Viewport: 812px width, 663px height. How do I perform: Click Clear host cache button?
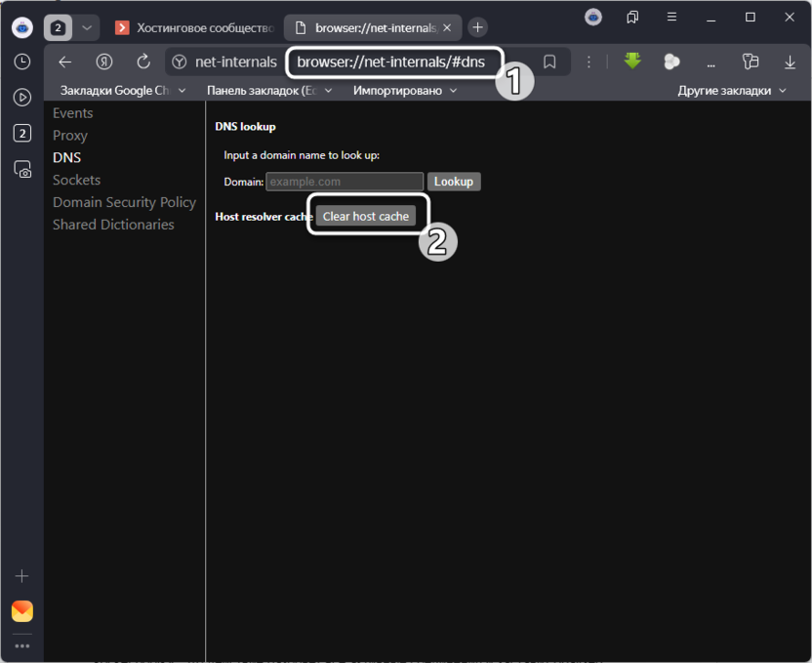[x=366, y=217]
